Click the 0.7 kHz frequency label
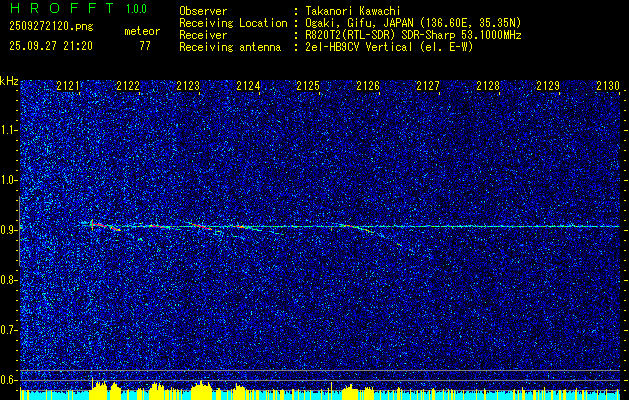The height and width of the screenshot is (400, 629). tap(9, 330)
